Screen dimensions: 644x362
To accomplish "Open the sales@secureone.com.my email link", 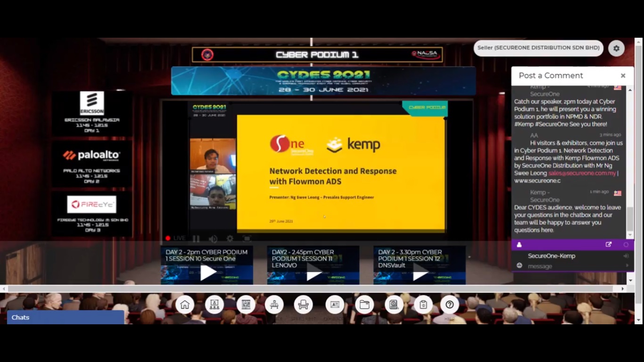I will tap(582, 173).
